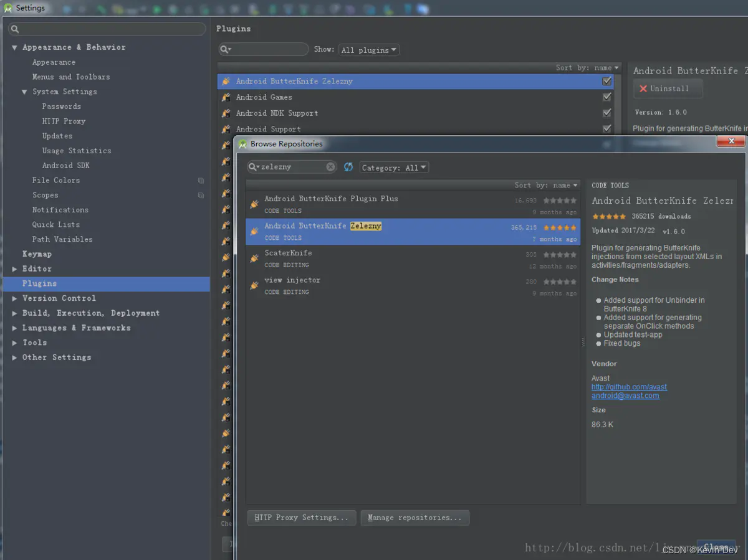Image resolution: width=748 pixels, height=560 pixels.
Task: Toggle the Android NDK Support checkbox
Action: [x=607, y=113]
